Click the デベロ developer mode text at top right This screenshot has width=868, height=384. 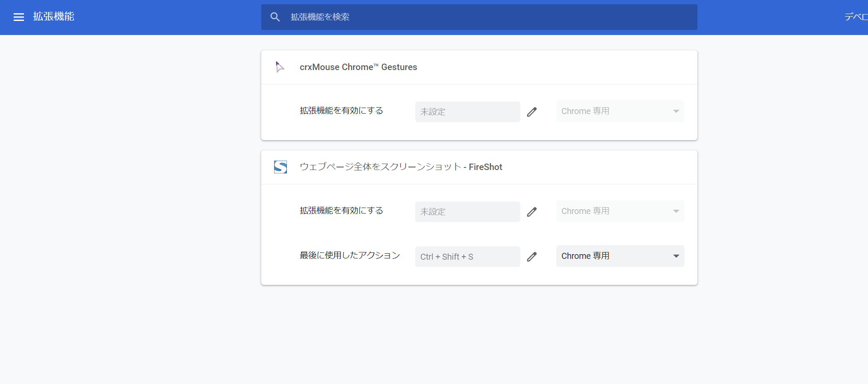click(856, 17)
